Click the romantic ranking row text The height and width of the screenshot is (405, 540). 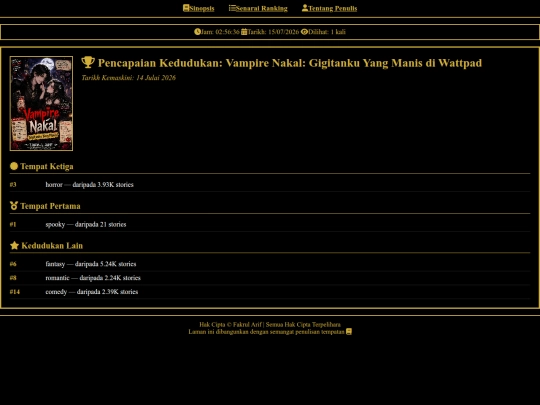93,278
